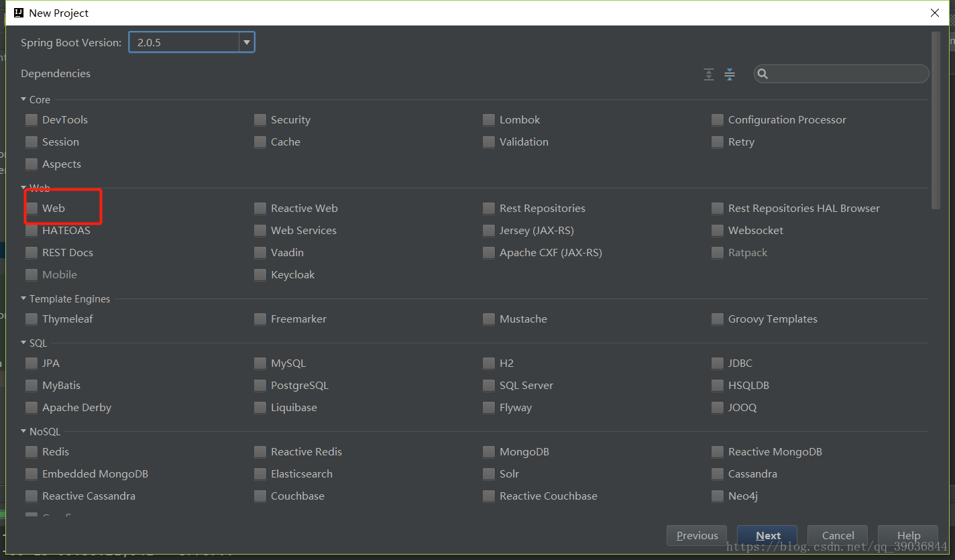
Task: Enable the Rest Repositories HAL Browser checkbox
Action: coord(718,209)
